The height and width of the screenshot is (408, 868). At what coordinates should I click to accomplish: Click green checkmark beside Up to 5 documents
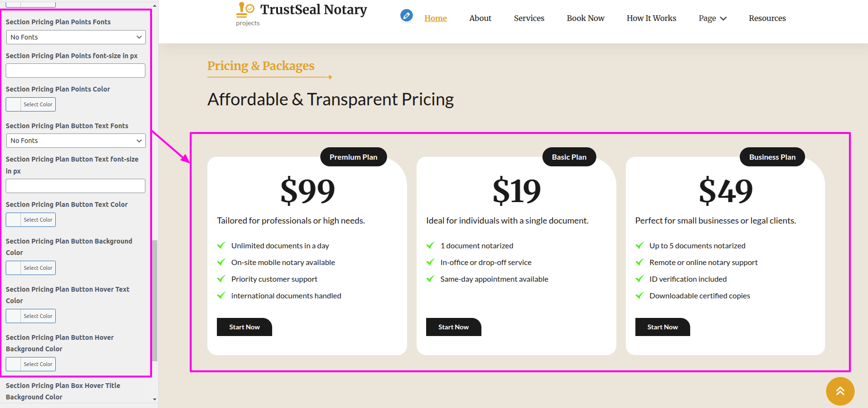click(x=640, y=245)
